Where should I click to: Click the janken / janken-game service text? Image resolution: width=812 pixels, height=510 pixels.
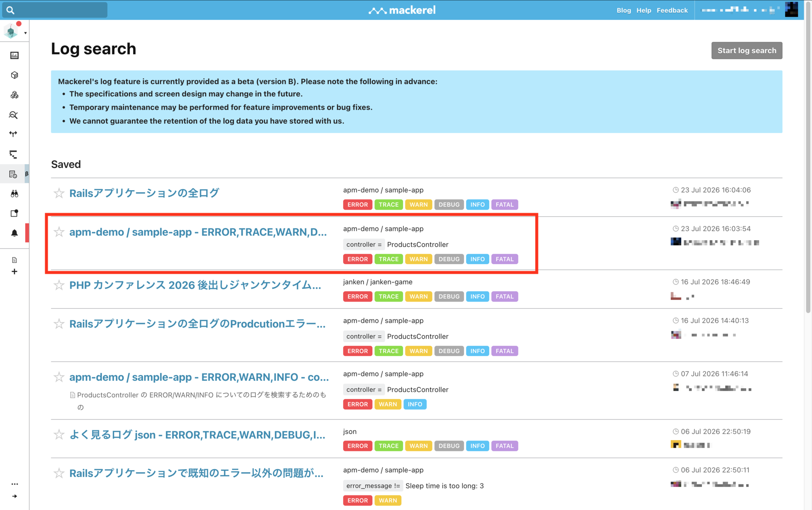tap(378, 282)
